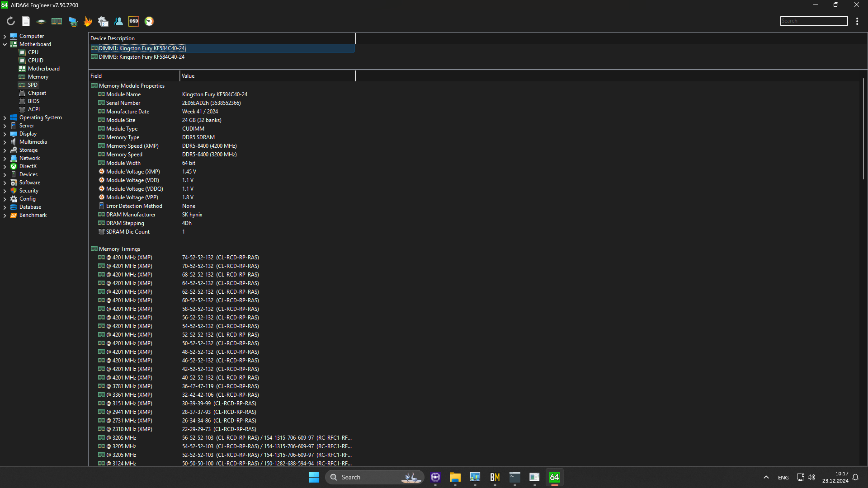Open the Windows Start menu

tap(314, 477)
